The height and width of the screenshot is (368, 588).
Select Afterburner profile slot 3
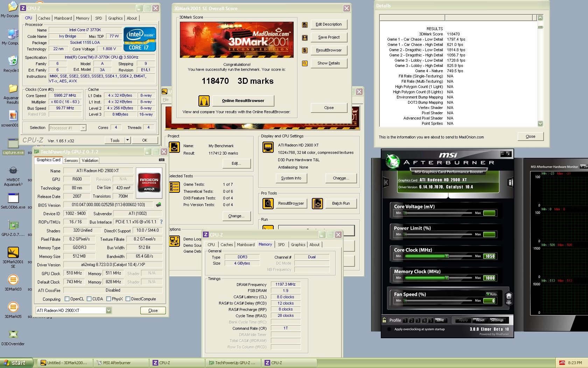tap(418, 320)
